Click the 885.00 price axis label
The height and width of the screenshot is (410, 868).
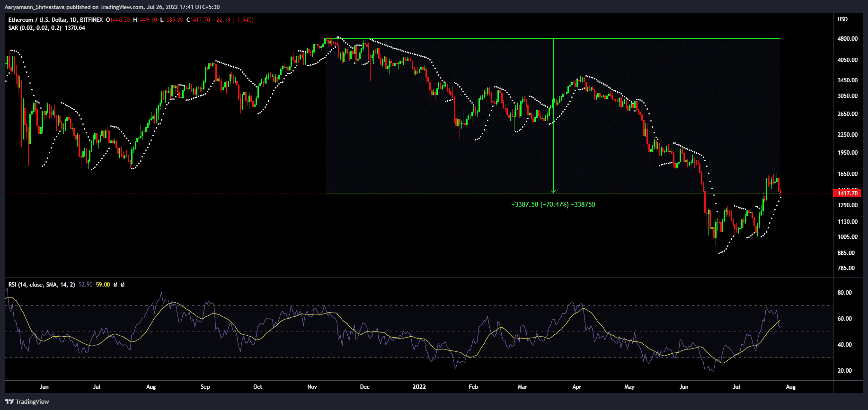point(846,253)
